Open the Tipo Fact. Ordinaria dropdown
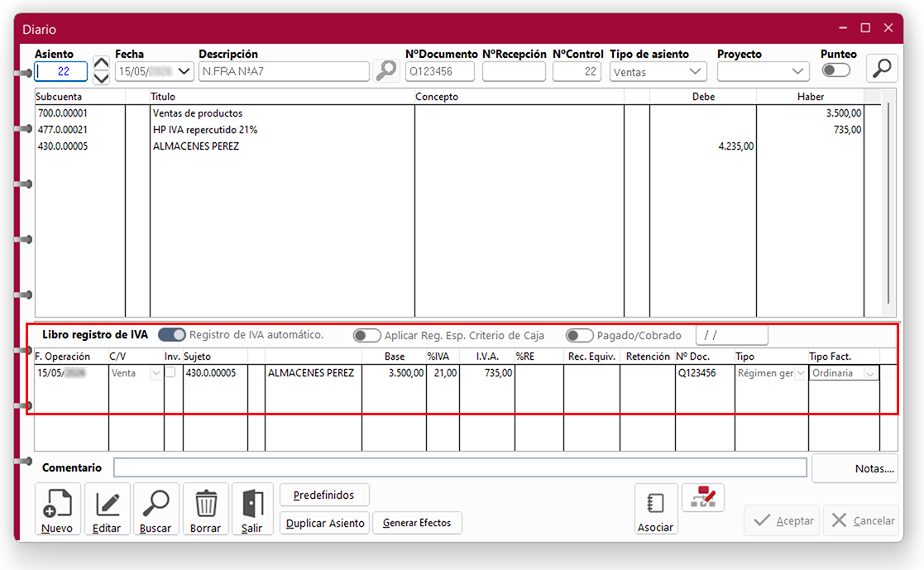 point(869,374)
